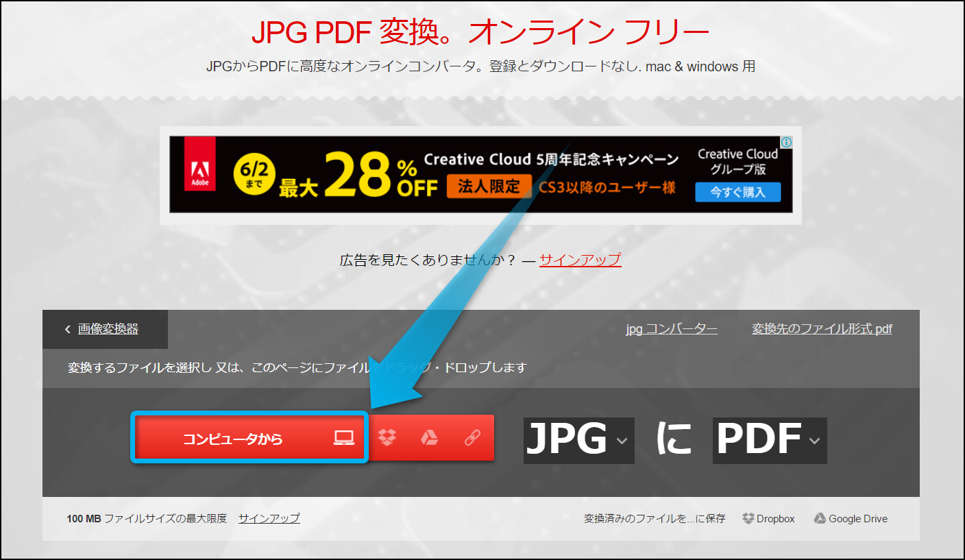Click サインアップ next to 100 MB limit
Viewport: 965px width, 560px height.
coord(269,518)
